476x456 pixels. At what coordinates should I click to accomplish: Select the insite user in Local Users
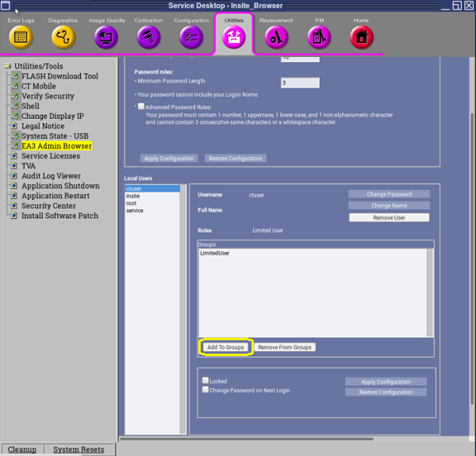133,196
